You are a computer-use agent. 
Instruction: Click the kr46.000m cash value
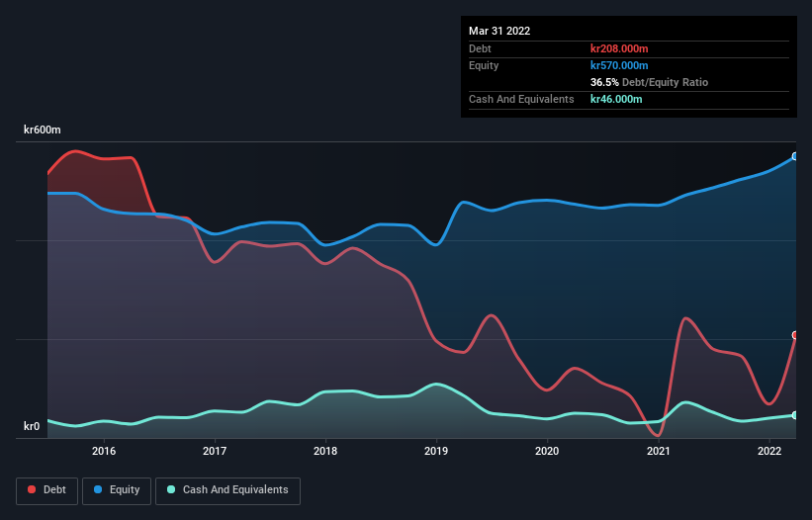tap(616, 99)
